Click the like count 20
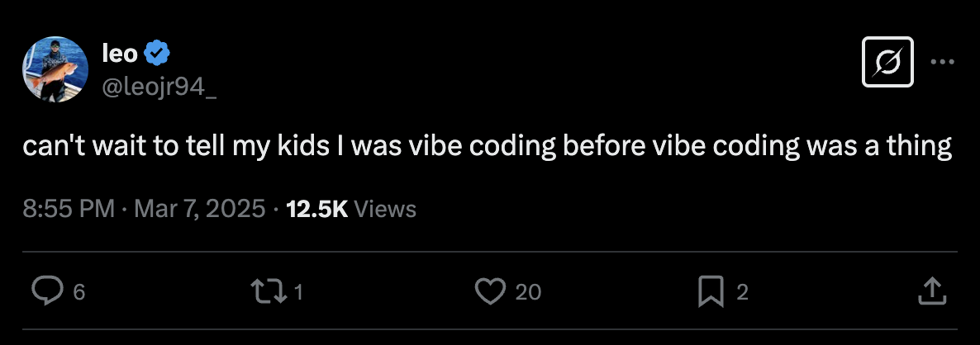Viewport: 980px width, 345px height. (x=528, y=292)
